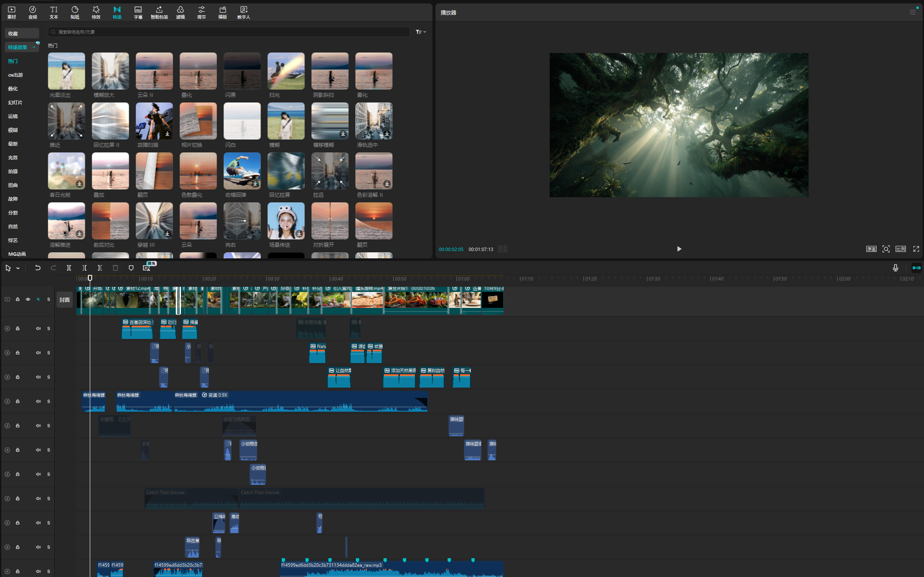Open the transition filter dropdown
Viewport: 924px width, 577px height.
420,32
